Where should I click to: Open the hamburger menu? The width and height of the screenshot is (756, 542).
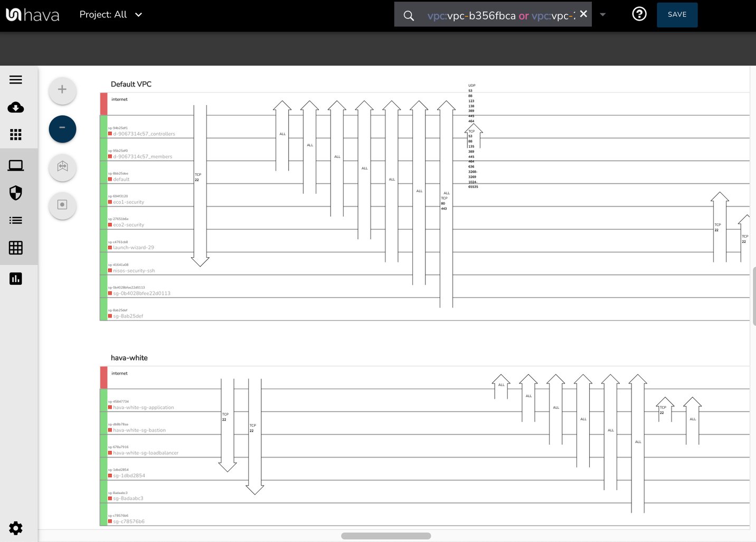15,79
